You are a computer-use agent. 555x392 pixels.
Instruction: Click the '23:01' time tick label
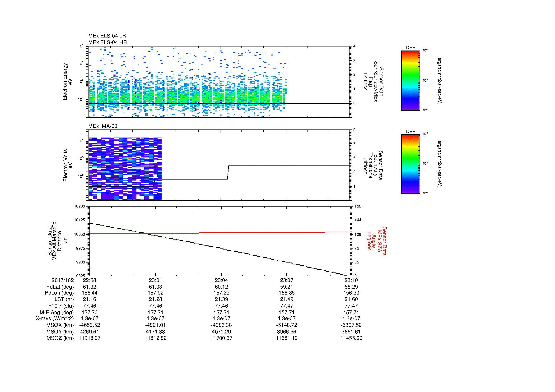point(155,280)
